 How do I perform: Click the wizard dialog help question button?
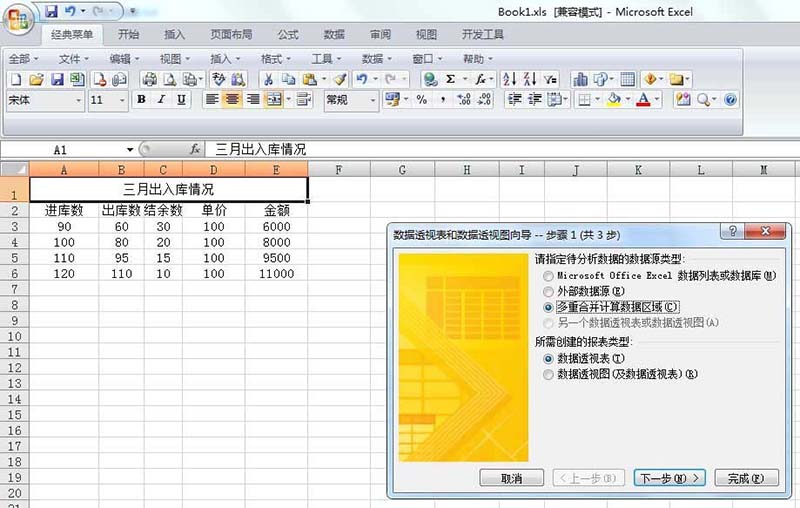coord(732,231)
